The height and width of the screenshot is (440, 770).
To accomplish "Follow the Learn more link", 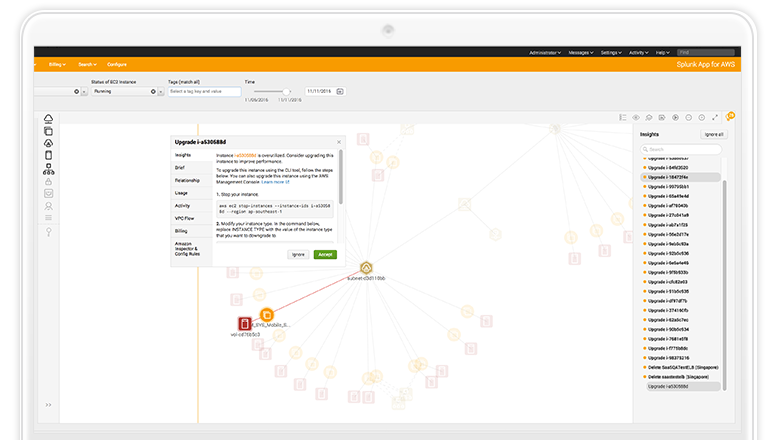I will (275, 182).
